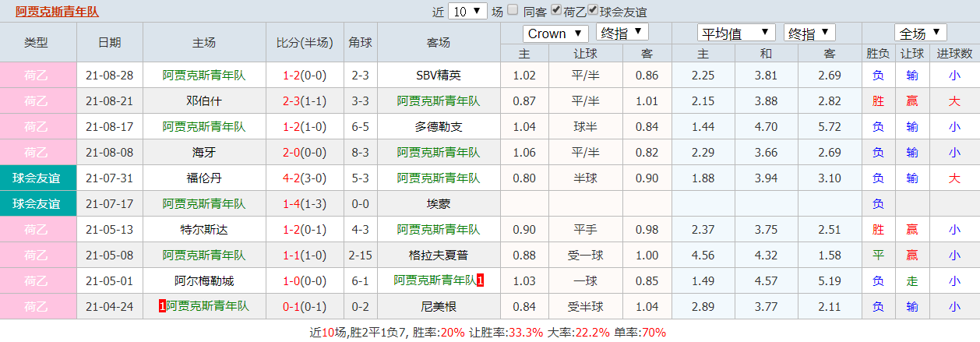Click the 平 result for 格拉夫夏普 match
Image resolution: width=980 pixels, height=342 pixels.
pyautogui.click(x=878, y=256)
